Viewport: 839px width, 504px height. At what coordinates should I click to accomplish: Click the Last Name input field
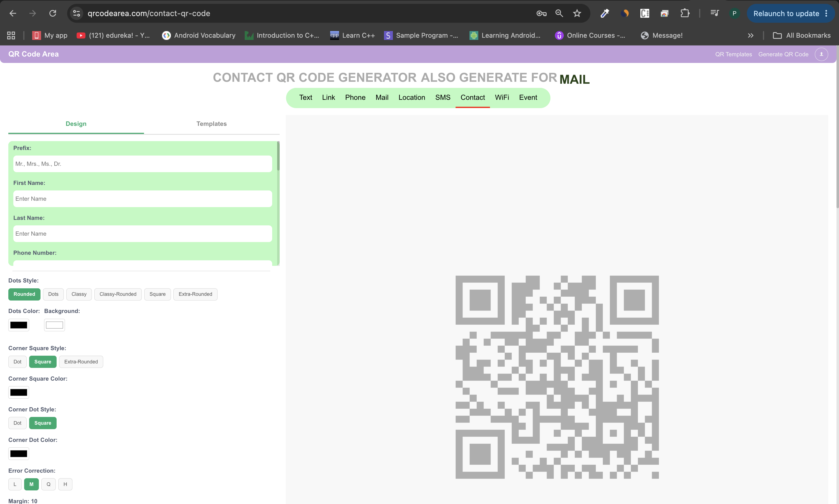pyautogui.click(x=143, y=234)
